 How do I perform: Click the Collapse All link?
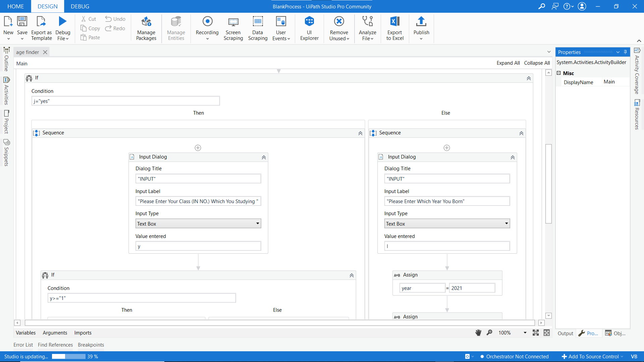point(537,63)
